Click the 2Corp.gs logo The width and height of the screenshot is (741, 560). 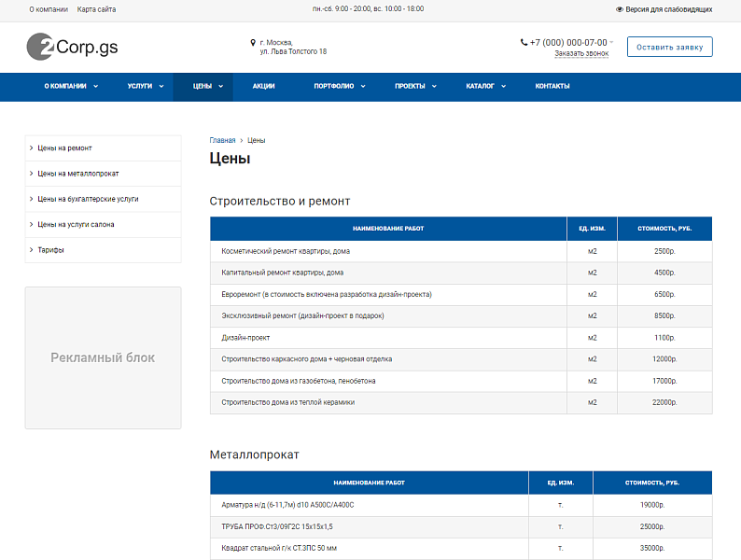click(x=72, y=47)
